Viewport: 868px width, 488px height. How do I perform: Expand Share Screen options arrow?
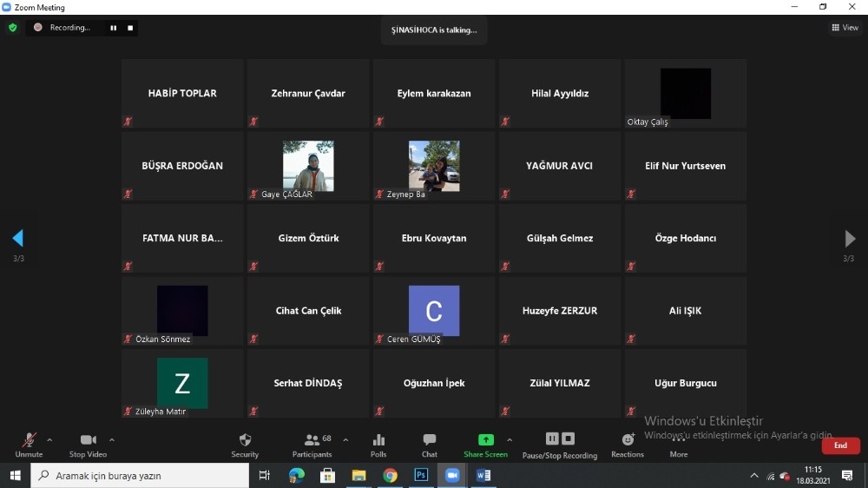tap(510, 439)
